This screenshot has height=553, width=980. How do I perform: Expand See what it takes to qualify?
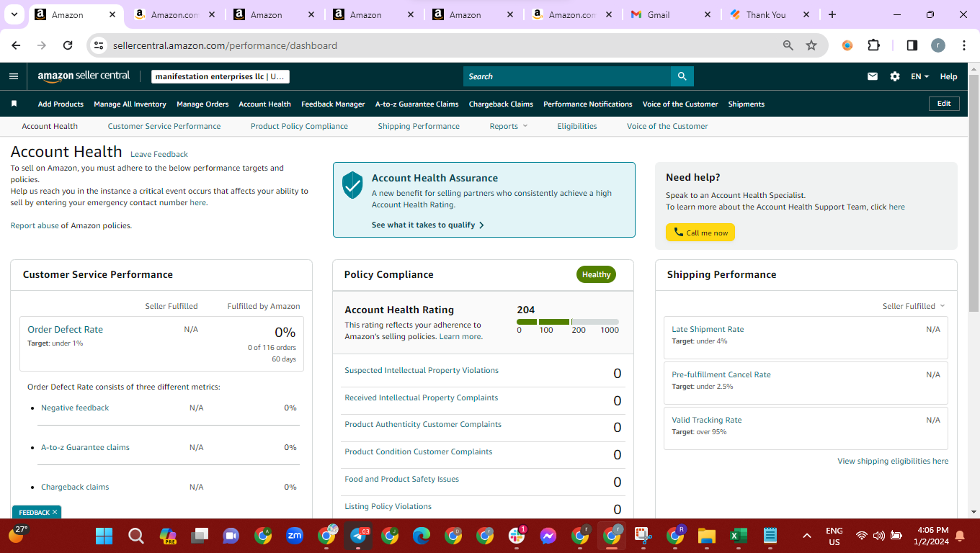tap(428, 225)
